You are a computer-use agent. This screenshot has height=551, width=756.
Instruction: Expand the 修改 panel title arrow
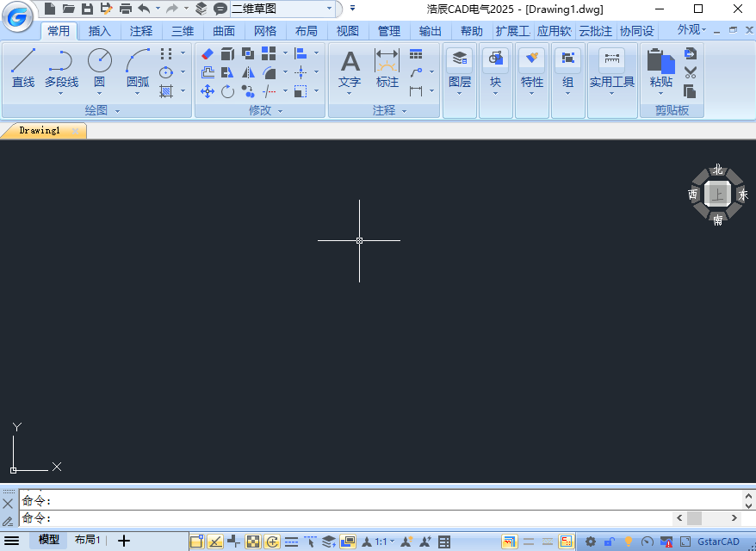tap(280, 111)
